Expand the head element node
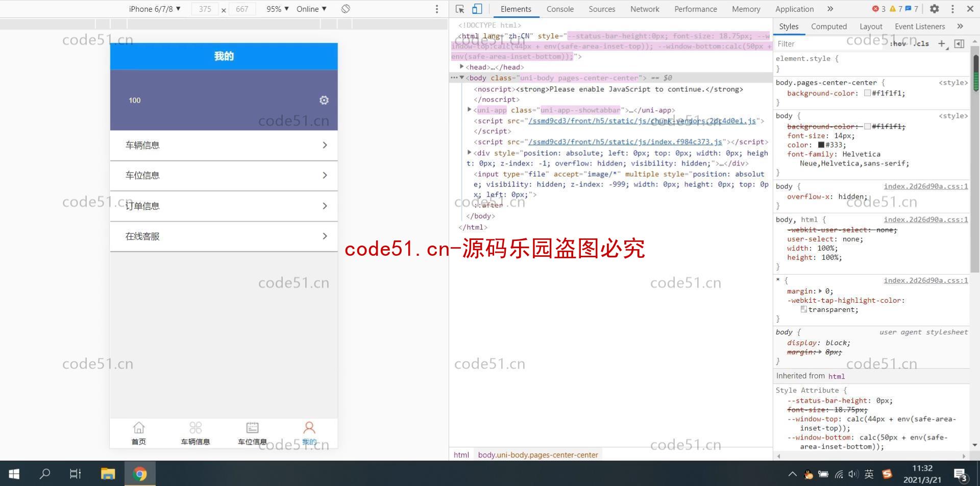Screen dimensions: 980x486 462,67
